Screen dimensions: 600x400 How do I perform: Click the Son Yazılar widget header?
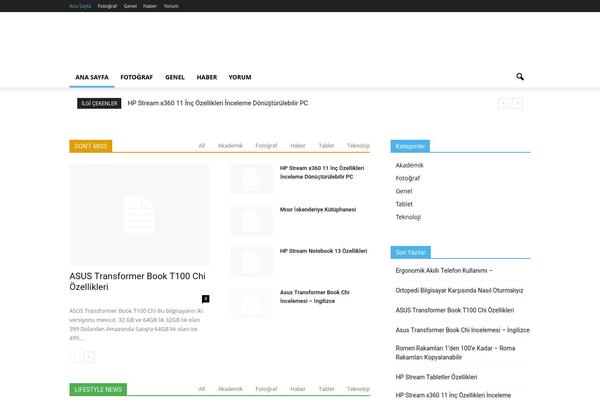tap(411, 252)
